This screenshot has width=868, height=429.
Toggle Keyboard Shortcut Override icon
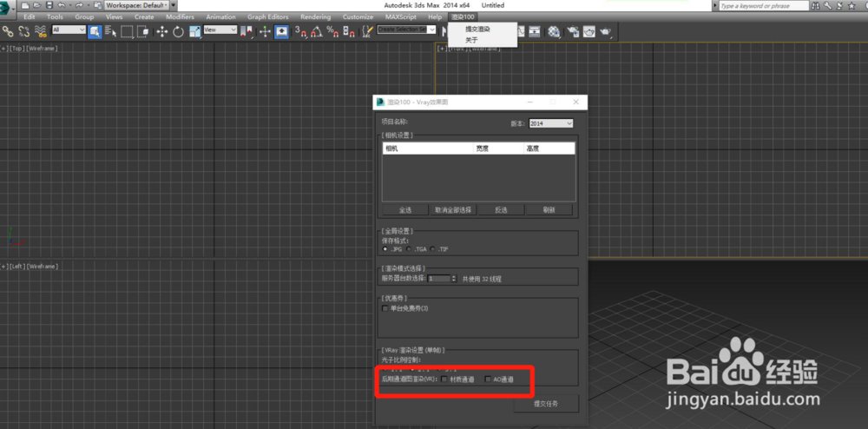[x=282, y=31]
